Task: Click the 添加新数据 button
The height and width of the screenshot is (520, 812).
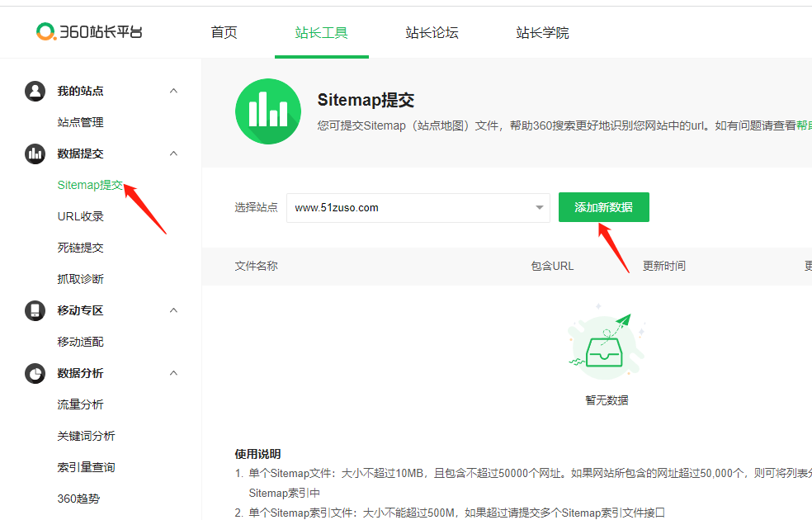Action: click(603, 207)
